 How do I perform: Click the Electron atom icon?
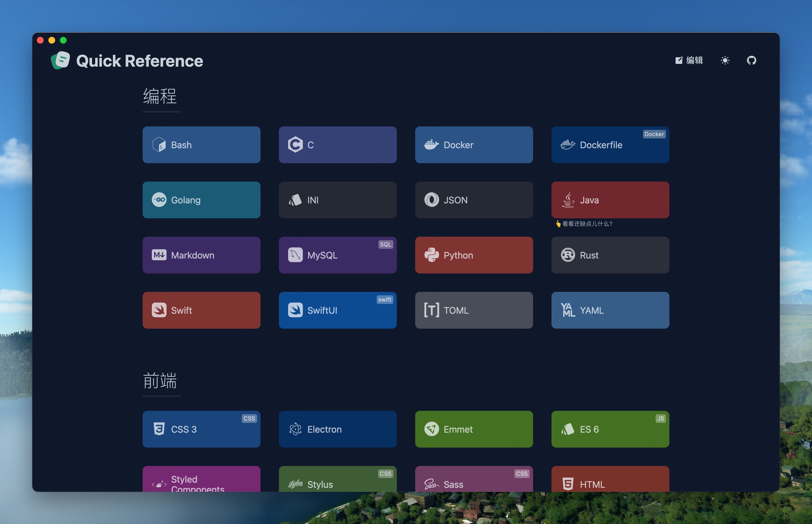click(x=295, y=429)
